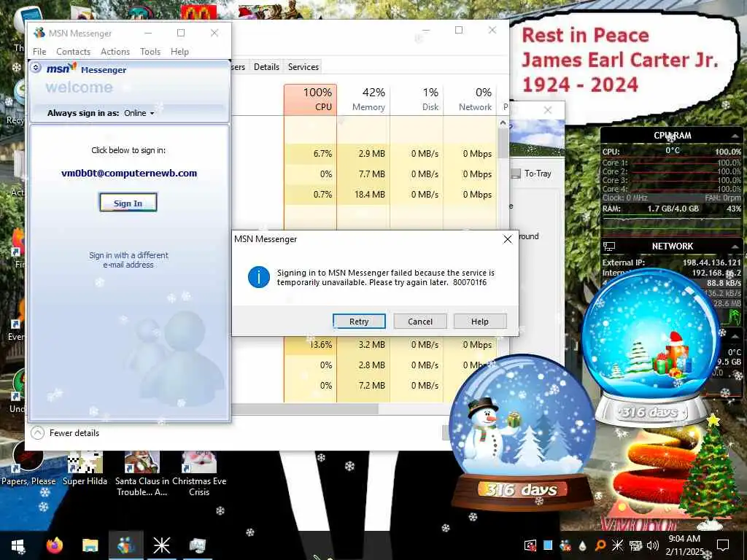This screenshot has height=560, width=747.
Task: Open the volume speaker tray icon
Action: 652,545
